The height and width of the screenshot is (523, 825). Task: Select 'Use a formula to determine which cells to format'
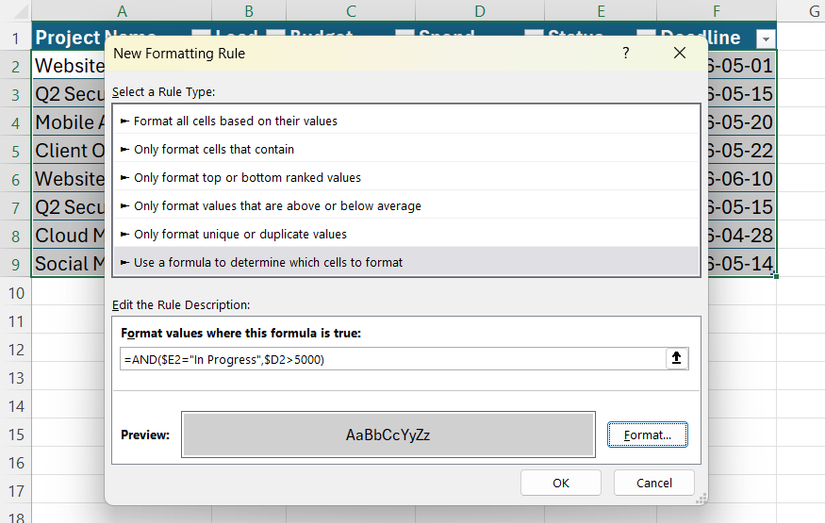(406, 262)
